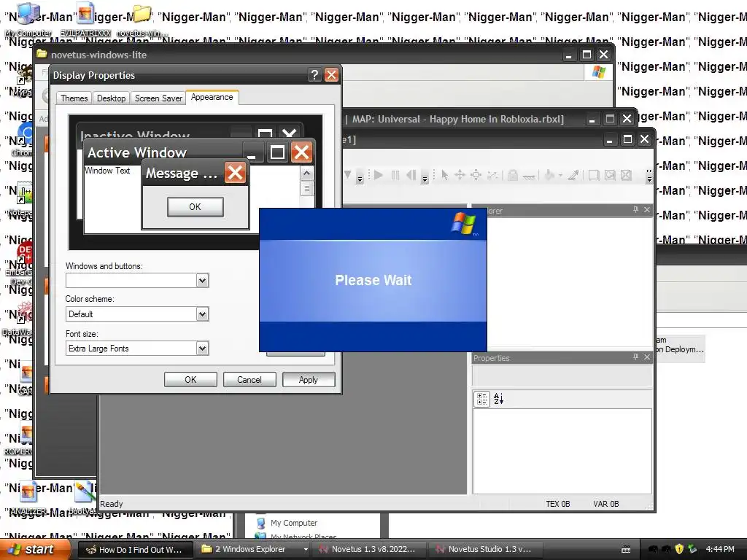The image size is (747, 560).
Task: Switch to Novetus 1.3 v8.2022 taskbar item
Action: pyautogui.click(x=370, y=550)
